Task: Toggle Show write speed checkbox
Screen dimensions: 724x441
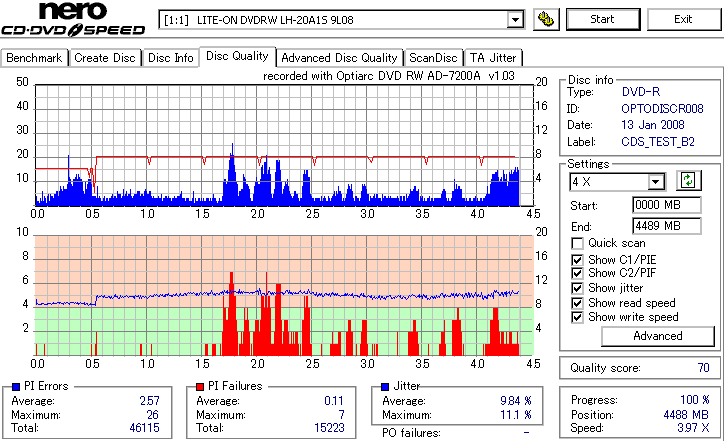Action: (x=577, y=317)
